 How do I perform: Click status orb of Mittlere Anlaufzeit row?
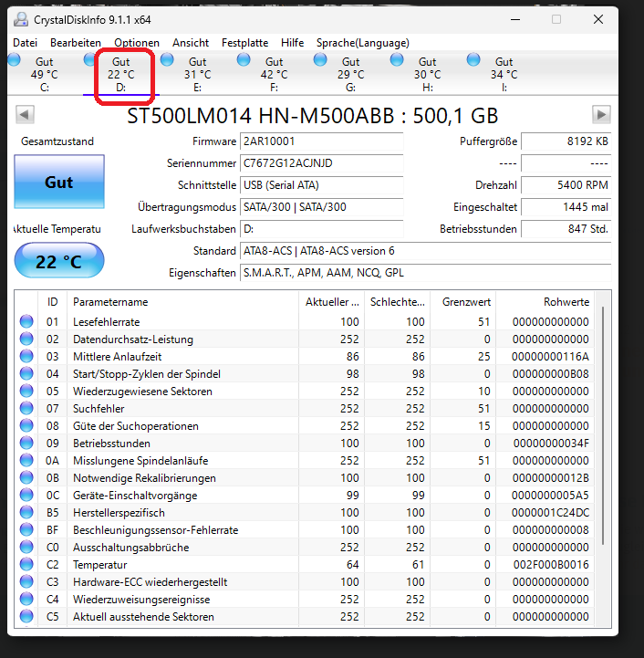(26, 356)
